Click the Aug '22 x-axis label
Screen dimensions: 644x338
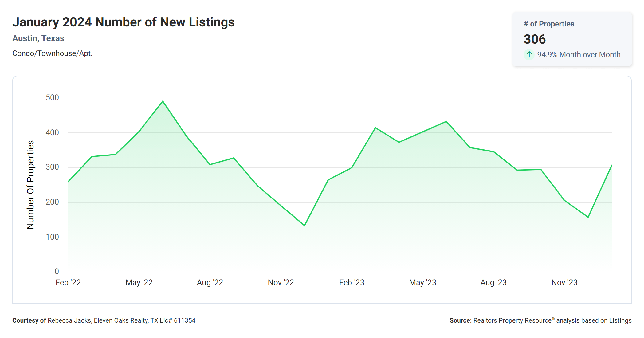pos(210,282)
